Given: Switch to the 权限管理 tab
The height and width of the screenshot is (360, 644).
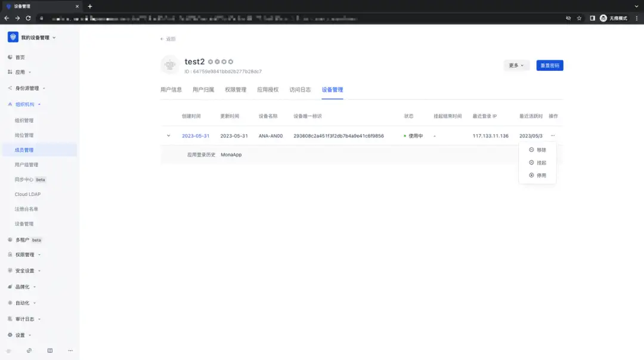Looking at the screenshot, I should (236, 89).
